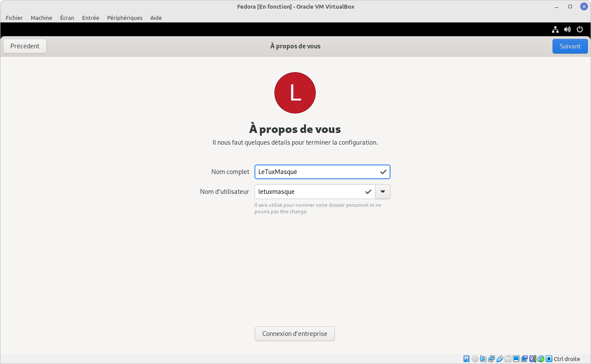Click the keyboard capture arrow icon
This screenshot has width=591, height=364.
click(549, 359)
